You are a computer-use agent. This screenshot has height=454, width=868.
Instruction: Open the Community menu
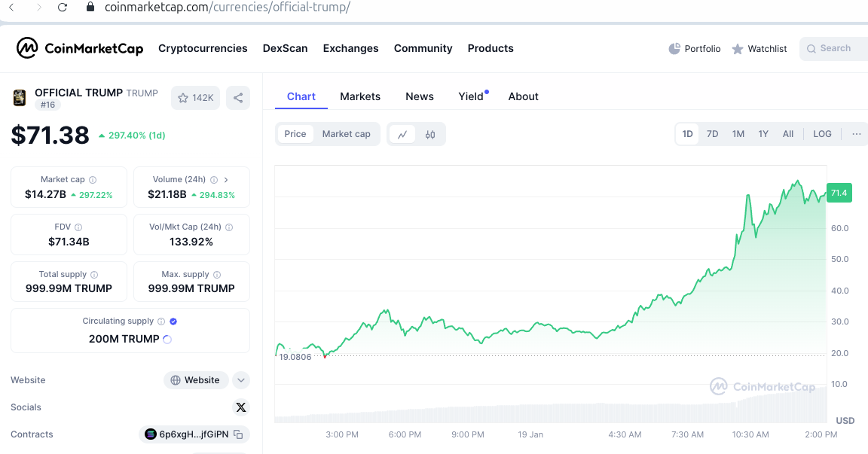tap(423, 48)
